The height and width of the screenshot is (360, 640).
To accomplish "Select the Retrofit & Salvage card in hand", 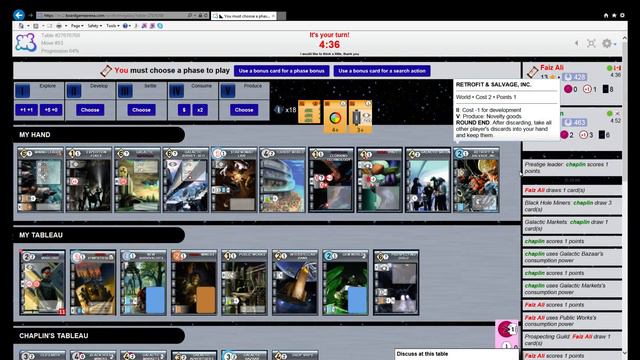I will pos(477,180).
